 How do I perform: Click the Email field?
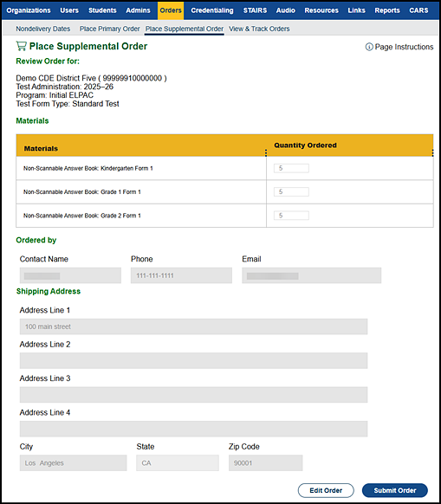311,275
